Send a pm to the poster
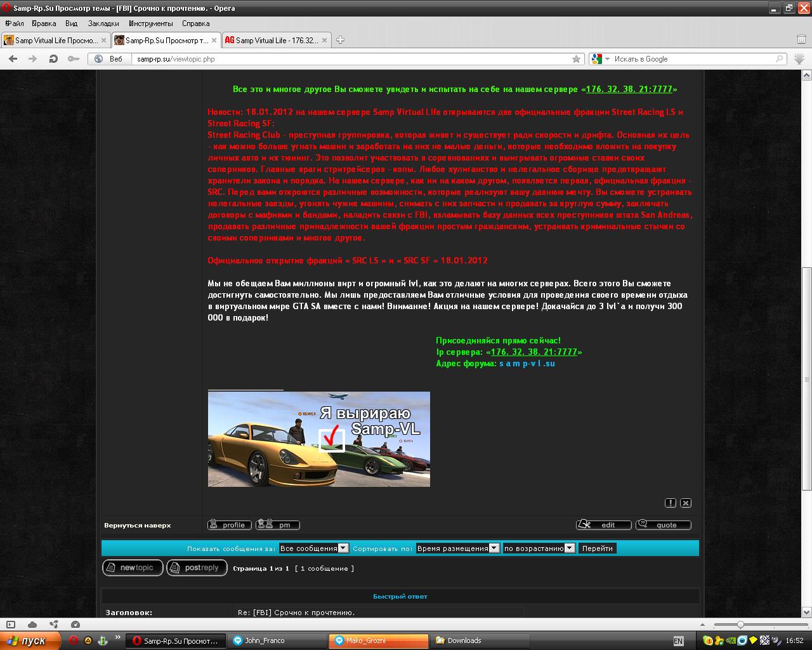Image resolution: width=812 pixels, height=650 pixels. click(x=278, y=525)
